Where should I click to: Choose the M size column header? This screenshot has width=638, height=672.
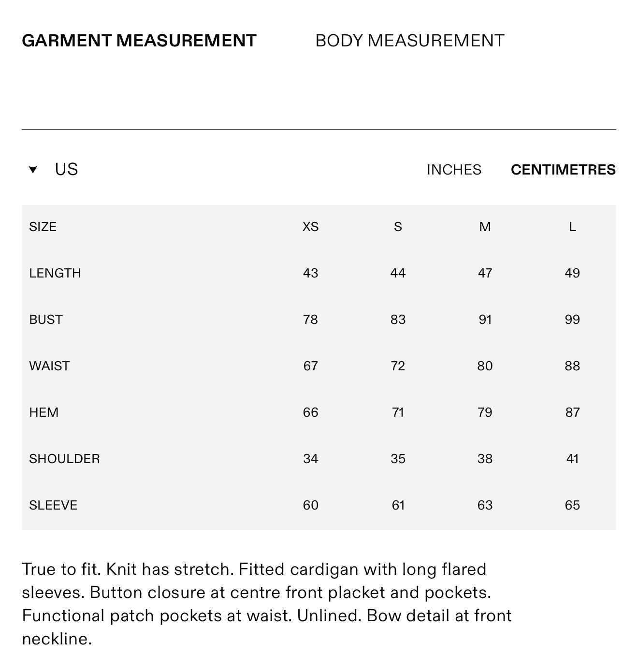[485, 227]
